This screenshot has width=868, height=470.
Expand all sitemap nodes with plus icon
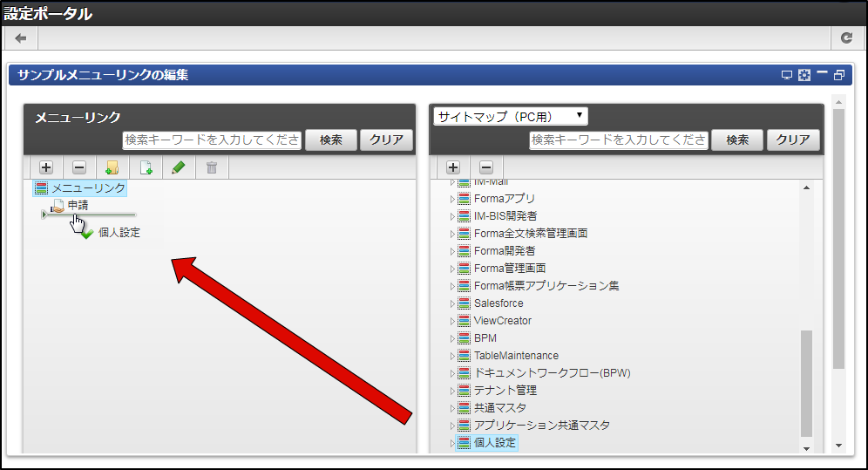click(x=453, y=167)
